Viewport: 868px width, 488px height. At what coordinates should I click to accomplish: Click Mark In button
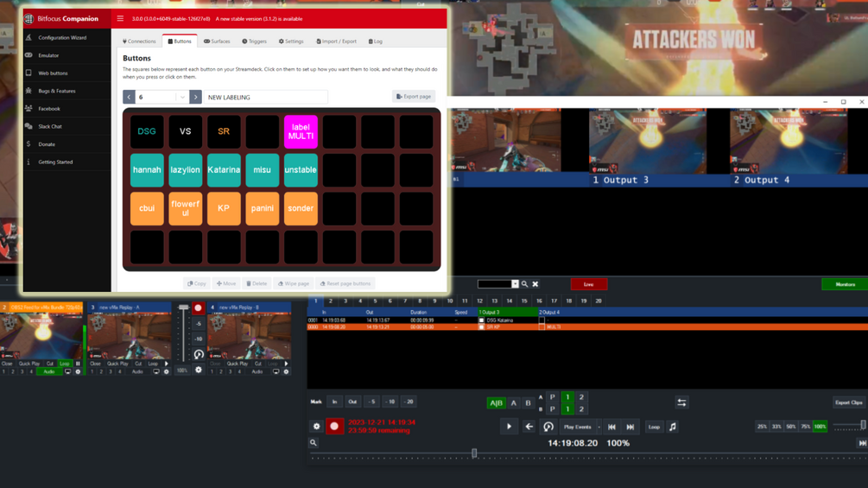point(334,402)
